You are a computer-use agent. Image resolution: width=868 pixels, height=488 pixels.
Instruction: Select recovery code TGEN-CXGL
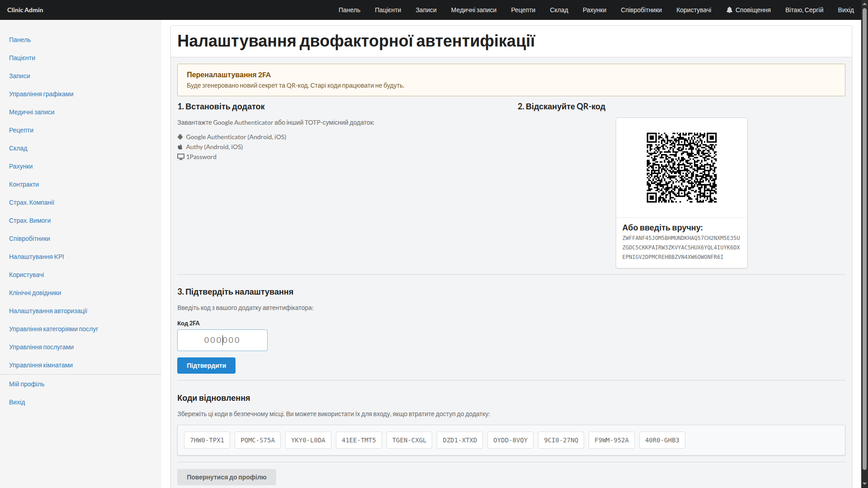[x=409, y=440]
